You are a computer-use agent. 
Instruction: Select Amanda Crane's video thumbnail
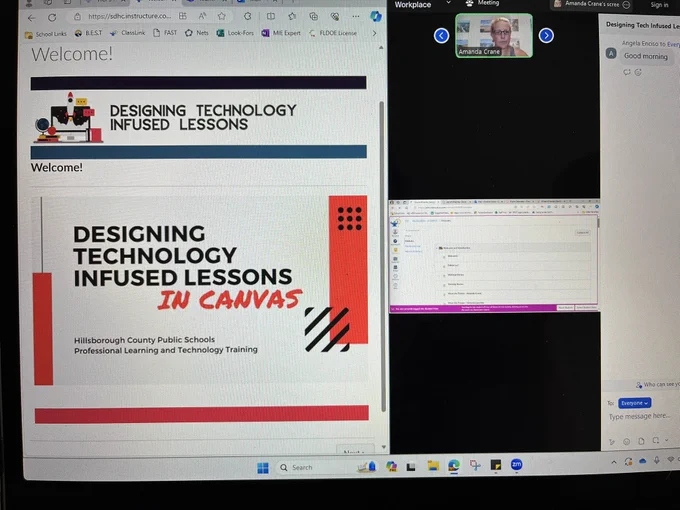click(494, 36)
